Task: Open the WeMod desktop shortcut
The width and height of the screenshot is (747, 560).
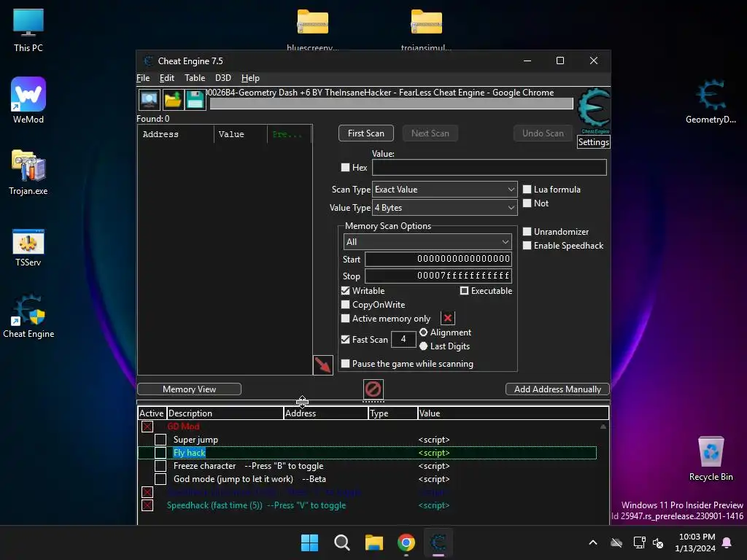Action: (28, 101)
